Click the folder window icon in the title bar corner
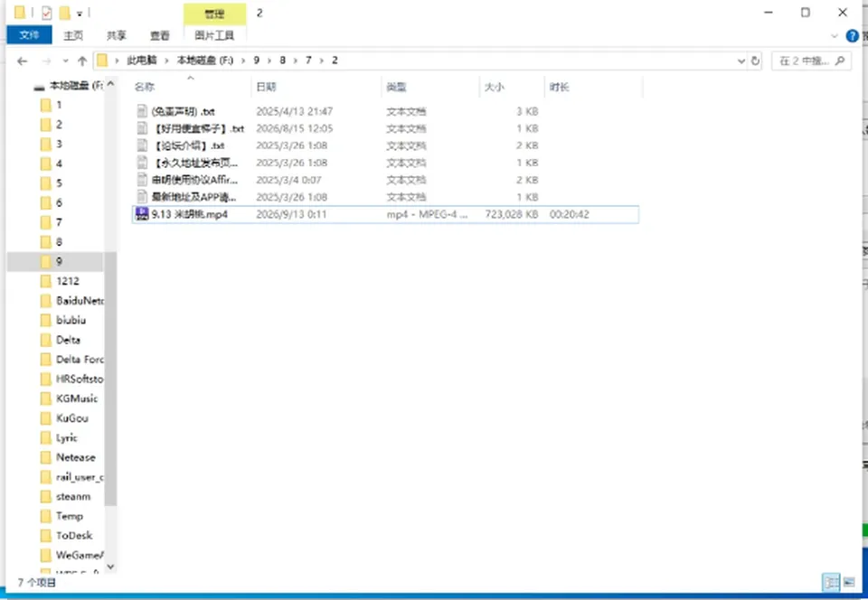This screenshot has width=868, height=600. [x=20, y=12]
